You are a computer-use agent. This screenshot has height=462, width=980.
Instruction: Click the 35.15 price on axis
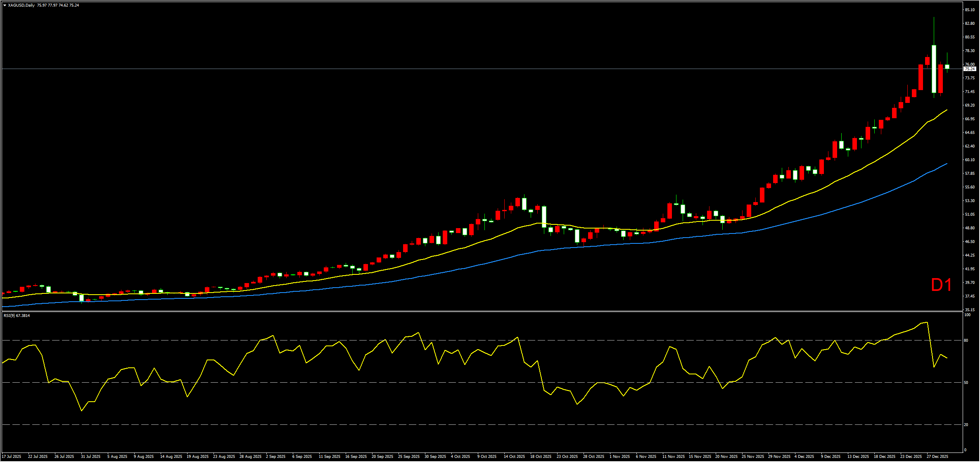coord(970,310)
